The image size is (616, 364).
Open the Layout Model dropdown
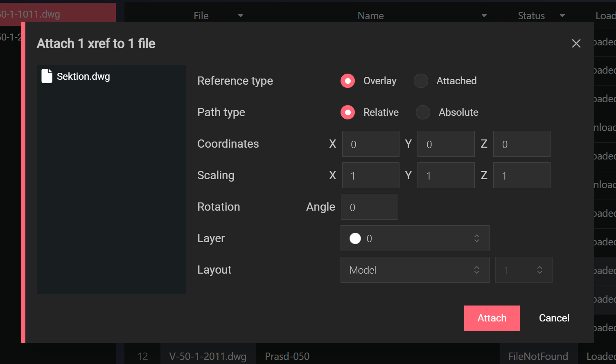click(415, 270)
